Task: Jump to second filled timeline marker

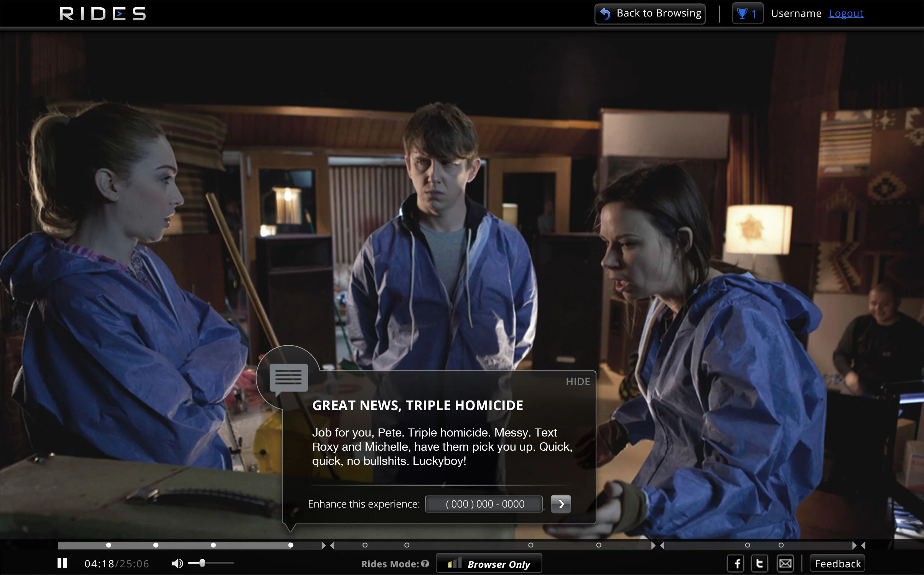Action: [x=156, y=545]
